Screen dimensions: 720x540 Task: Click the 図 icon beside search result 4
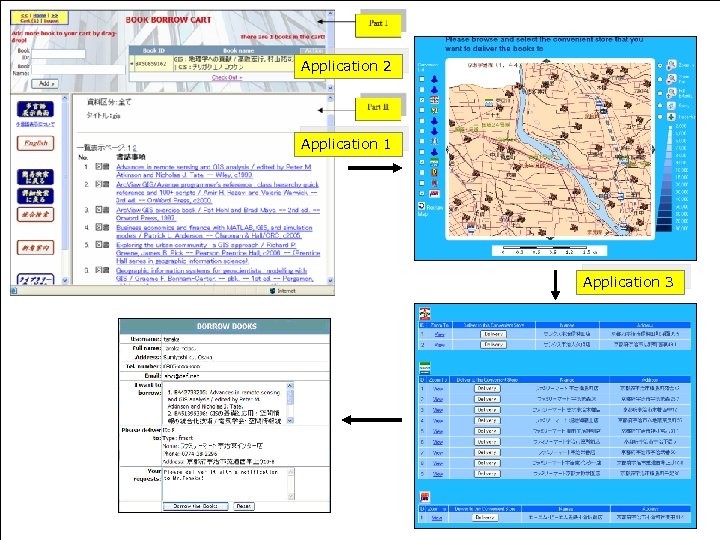point(99,227)
